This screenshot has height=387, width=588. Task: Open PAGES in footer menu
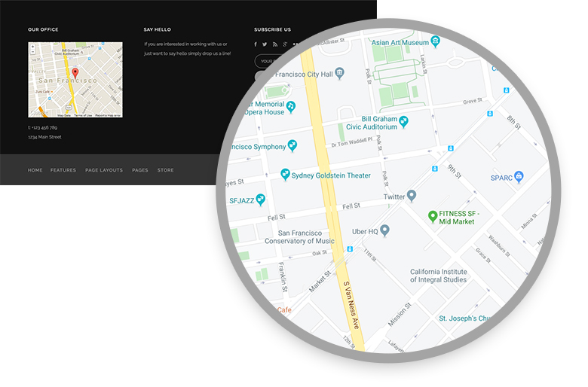pyautogui.click(x=140, y=170)
